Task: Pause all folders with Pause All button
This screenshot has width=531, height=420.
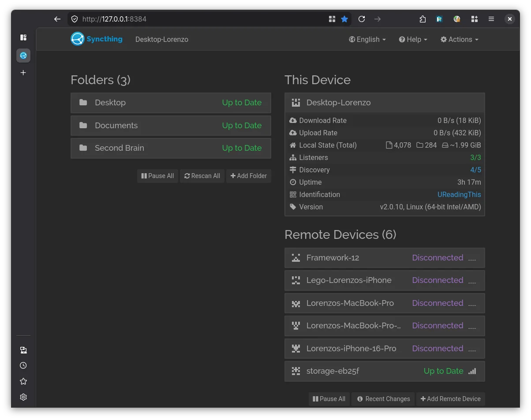Action: click(x=157, y=176)
